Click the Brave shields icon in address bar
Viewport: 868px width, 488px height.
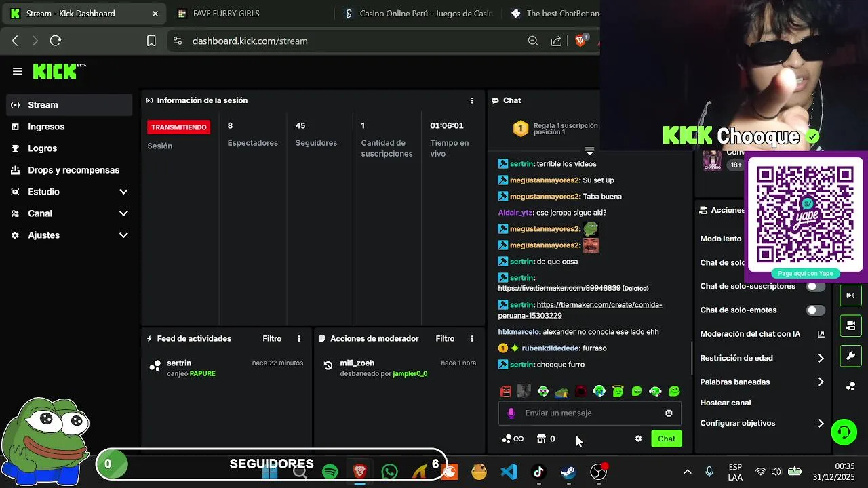pyautogui.click(x=580, y=41)
